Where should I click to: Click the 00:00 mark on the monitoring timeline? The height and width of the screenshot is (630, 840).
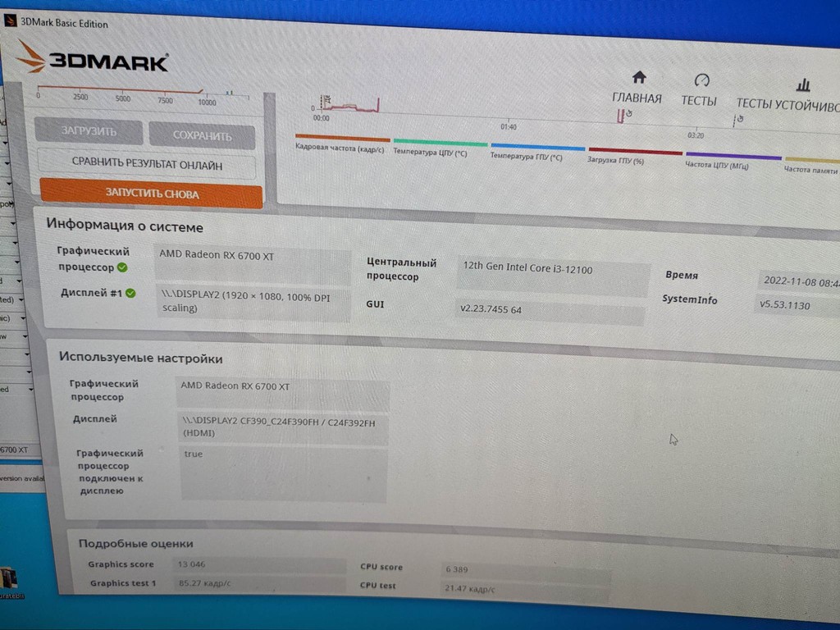(x=321, y=118)
